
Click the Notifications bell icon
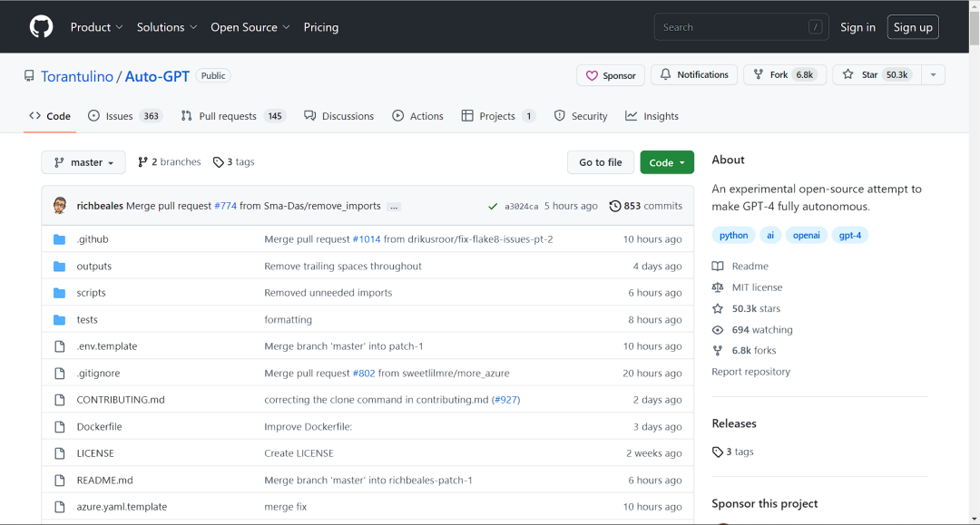click(666, 74)
